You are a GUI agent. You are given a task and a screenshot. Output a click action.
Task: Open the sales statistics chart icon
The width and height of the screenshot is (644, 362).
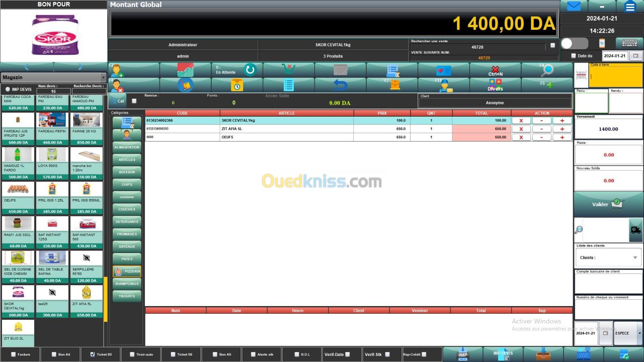coord(185,70)
